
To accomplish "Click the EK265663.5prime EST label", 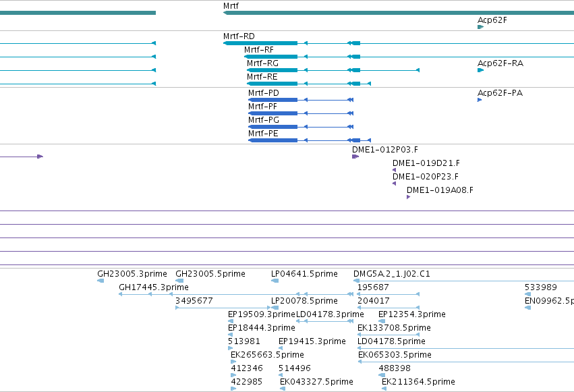I will tap(267, 355).
